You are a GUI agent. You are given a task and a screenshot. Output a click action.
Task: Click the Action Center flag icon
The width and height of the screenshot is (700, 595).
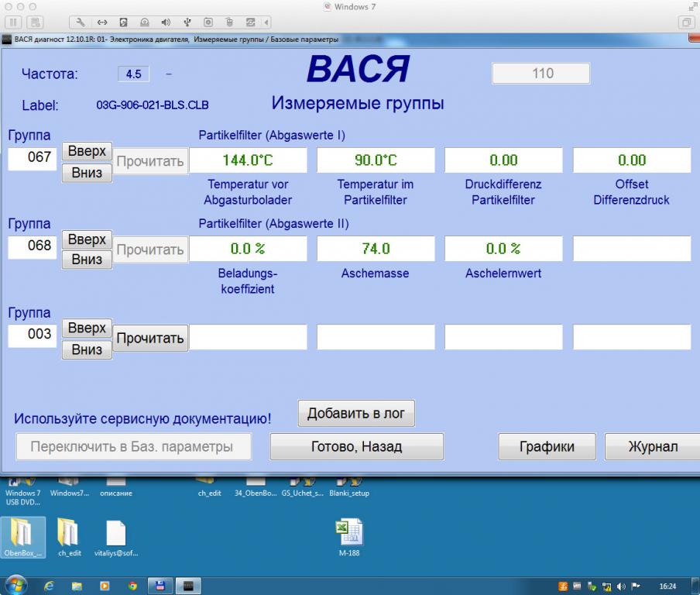tap(637, 586)
